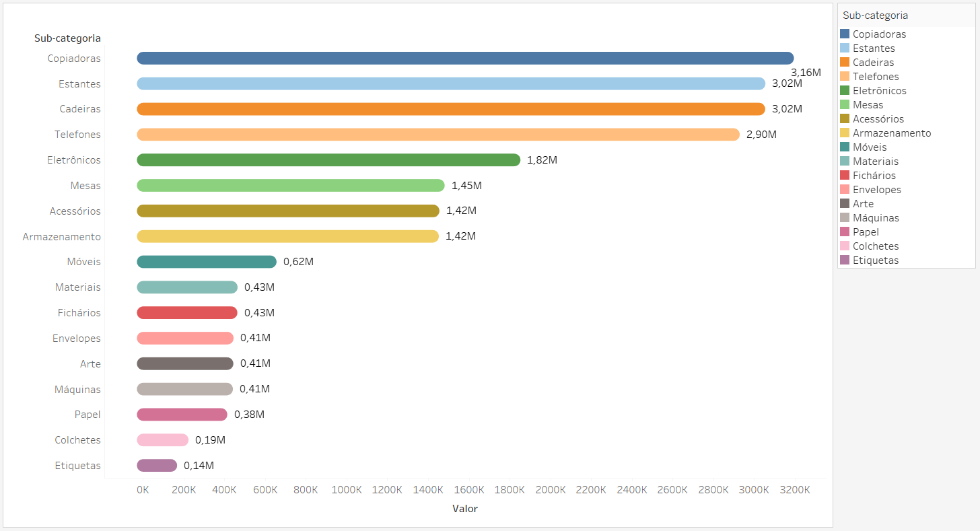Select the Copiadoras row label on the axis
The width and height of the screenshot is (980, 531).
(x=74, y=59)
